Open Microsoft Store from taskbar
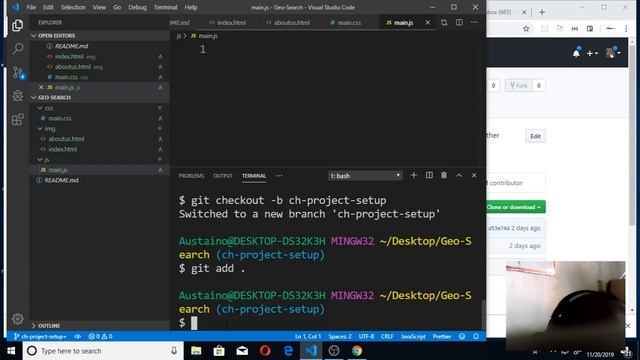Screen dimensions: 640x360 click(x=219, y=351)
